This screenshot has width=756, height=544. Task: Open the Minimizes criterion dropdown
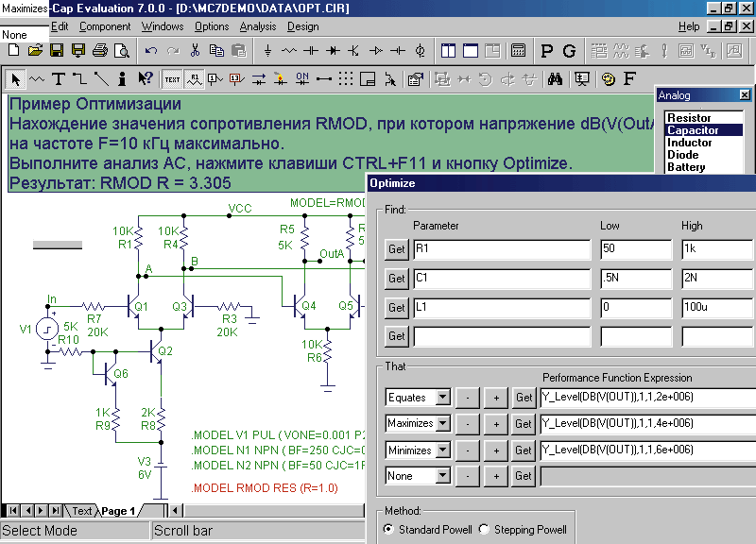[443, 450]
